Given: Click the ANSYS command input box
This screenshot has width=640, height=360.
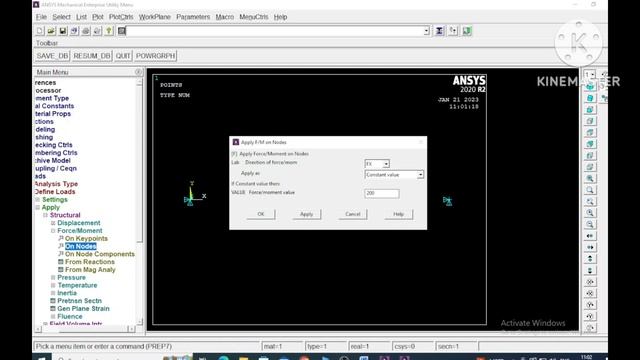Looking at the screenshot, I should pyautogui.click(x=274, y=31).
